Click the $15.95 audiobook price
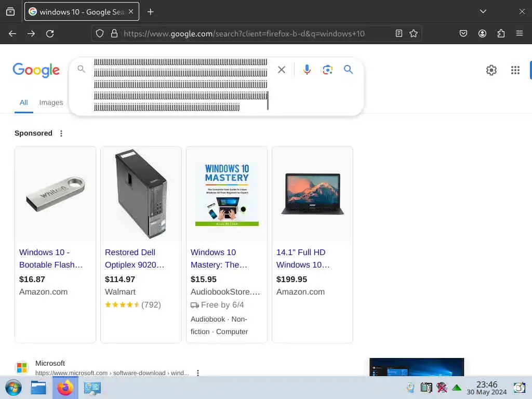Viewport: 532px width, 399px height. pos(203,279)
